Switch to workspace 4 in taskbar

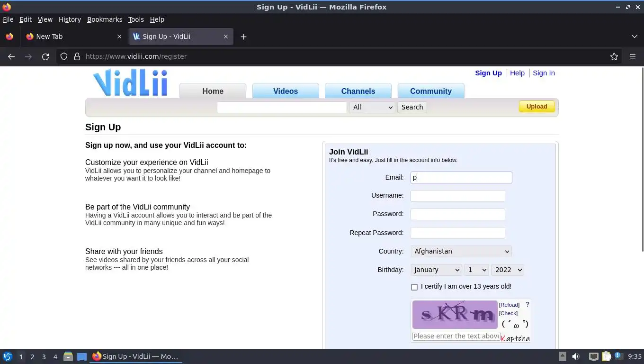click(55, 357)
